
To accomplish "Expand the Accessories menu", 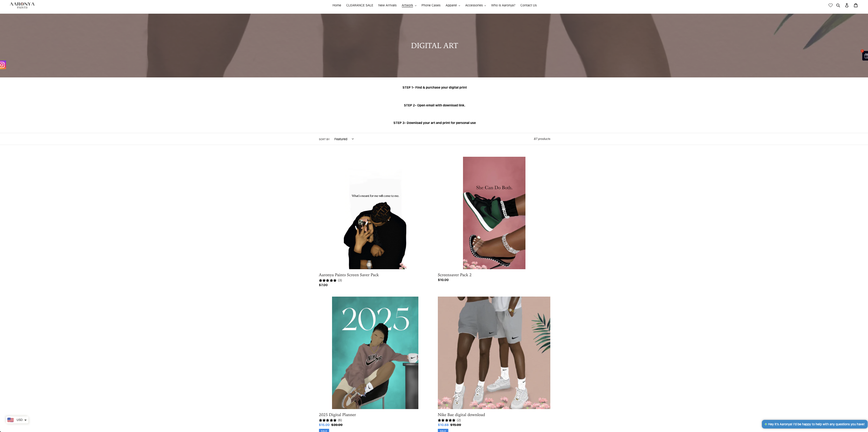I will tap(475, 5).
